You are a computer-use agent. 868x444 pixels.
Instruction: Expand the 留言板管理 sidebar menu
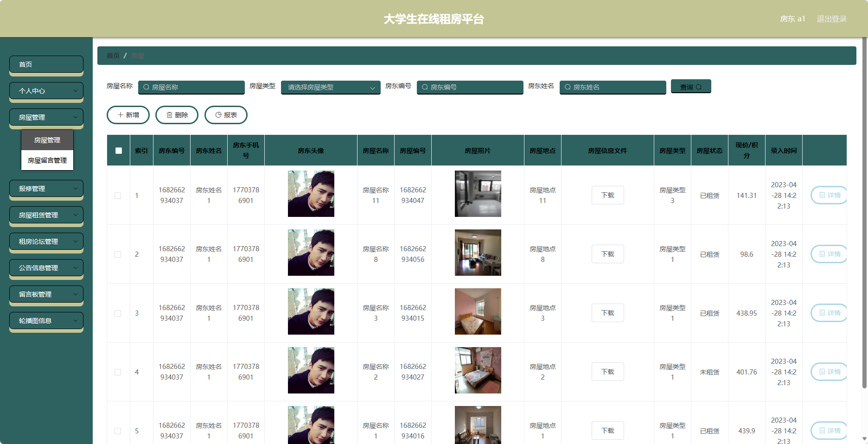click(46, 294)
